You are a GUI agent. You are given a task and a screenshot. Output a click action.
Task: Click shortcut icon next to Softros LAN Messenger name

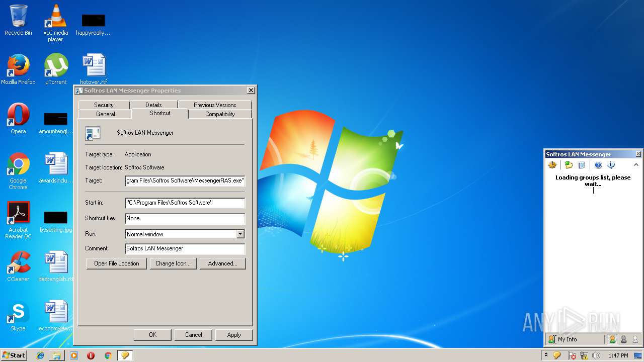pos(93,133)
